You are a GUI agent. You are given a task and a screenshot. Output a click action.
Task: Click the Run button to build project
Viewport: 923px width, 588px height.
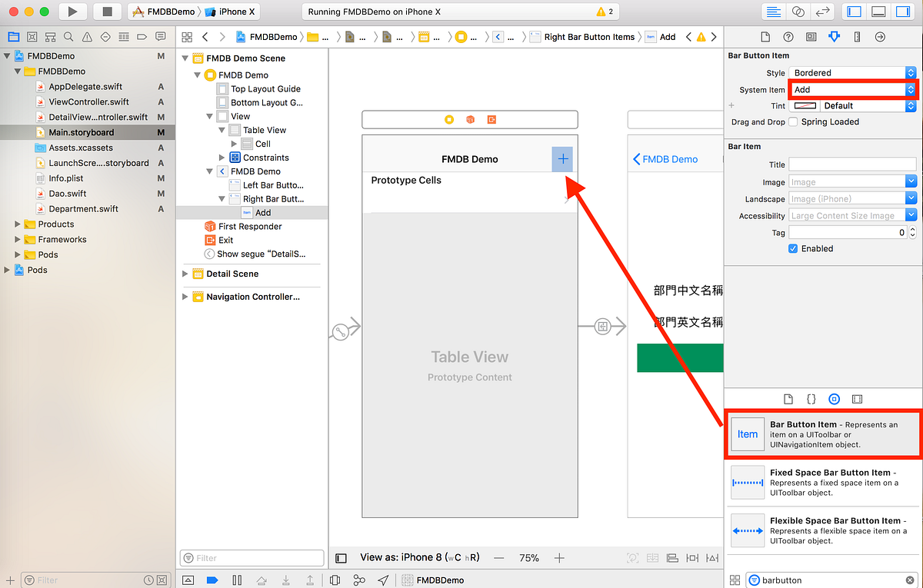(x=72, y=11)
